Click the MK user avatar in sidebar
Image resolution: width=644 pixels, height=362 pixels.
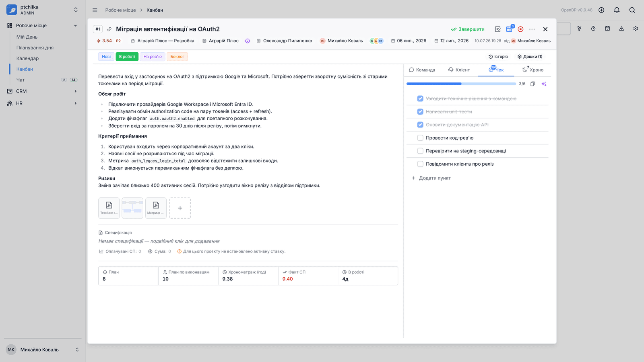click(11, 350)
